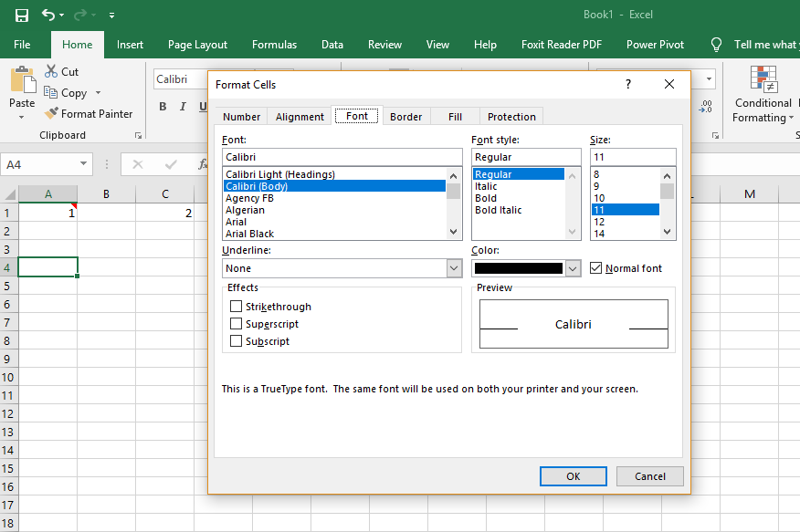Toggle the Superscript checkbox
This screenshot has height=532, width=800.
pos(236,324)
